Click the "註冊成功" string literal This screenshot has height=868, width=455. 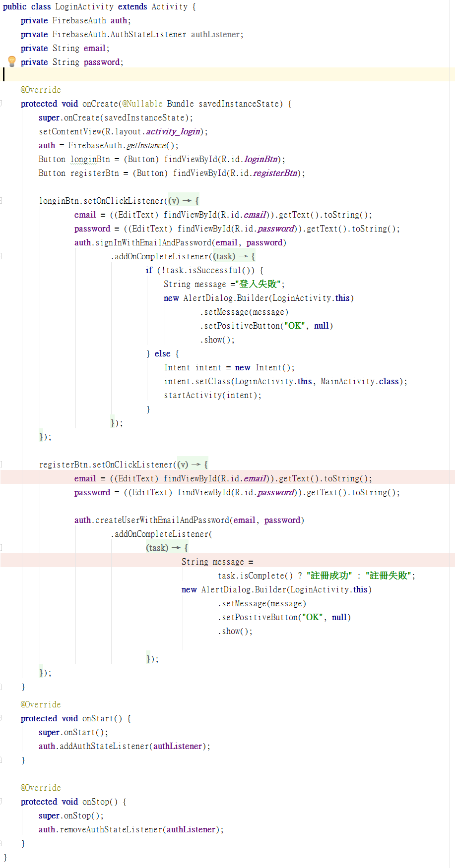click(329, 576)
